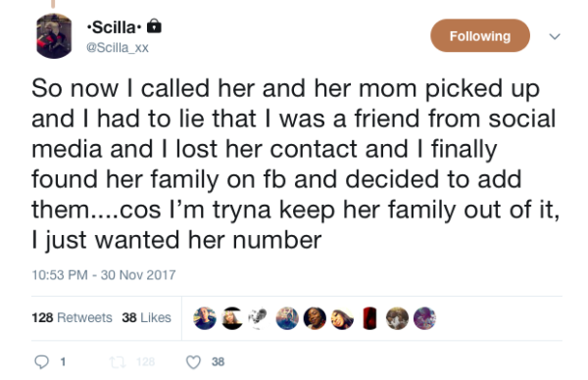
Task: Open first liker avatar in the row
Action: (x=205, y=318)
